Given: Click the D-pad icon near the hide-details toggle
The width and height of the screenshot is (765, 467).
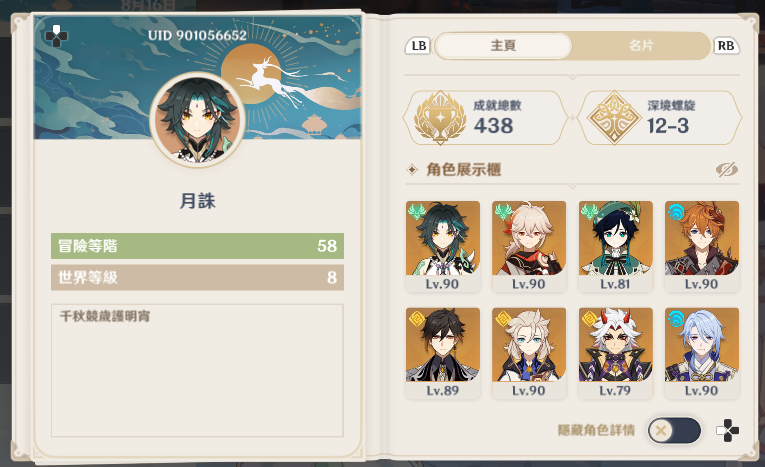Looking at the screenshot, I should pos(727,430).
